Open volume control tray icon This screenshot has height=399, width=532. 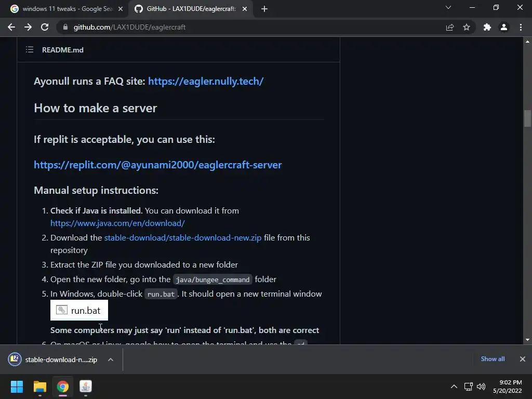[481, 387]
